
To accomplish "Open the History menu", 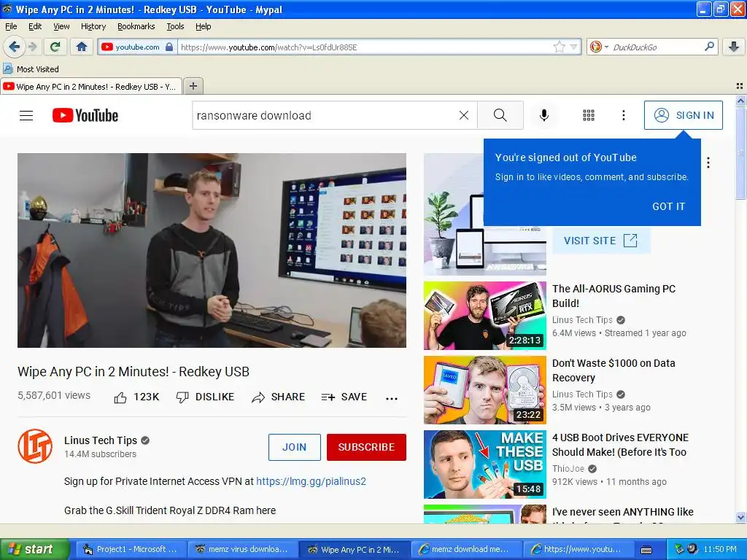I will tap(93, 26).
